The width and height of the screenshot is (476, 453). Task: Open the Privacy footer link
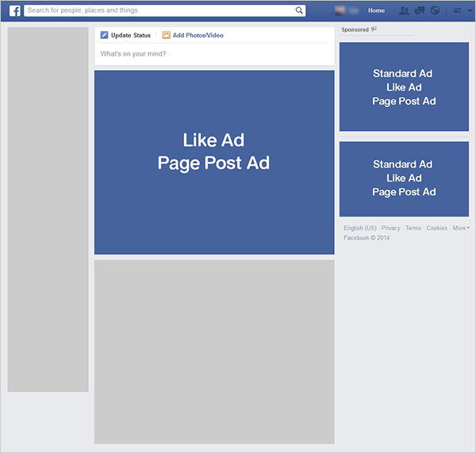(x=390, y=228)
